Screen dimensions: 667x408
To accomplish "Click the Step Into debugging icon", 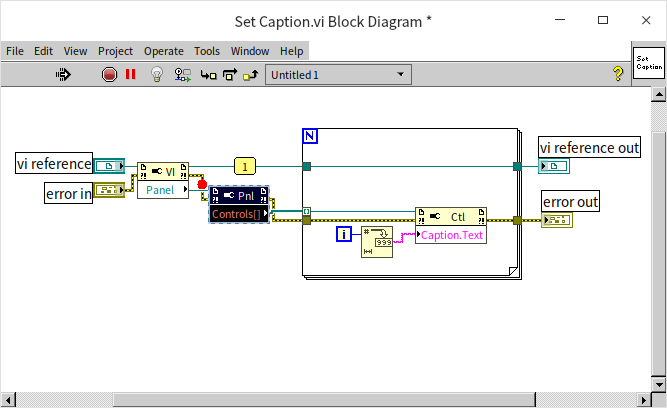I will [x=208, y=74].
